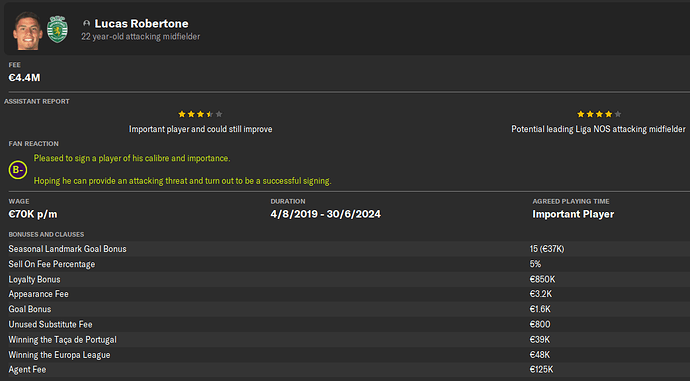690x381 pixels.
Task: Click the contract duration dates
Action: 326,214
